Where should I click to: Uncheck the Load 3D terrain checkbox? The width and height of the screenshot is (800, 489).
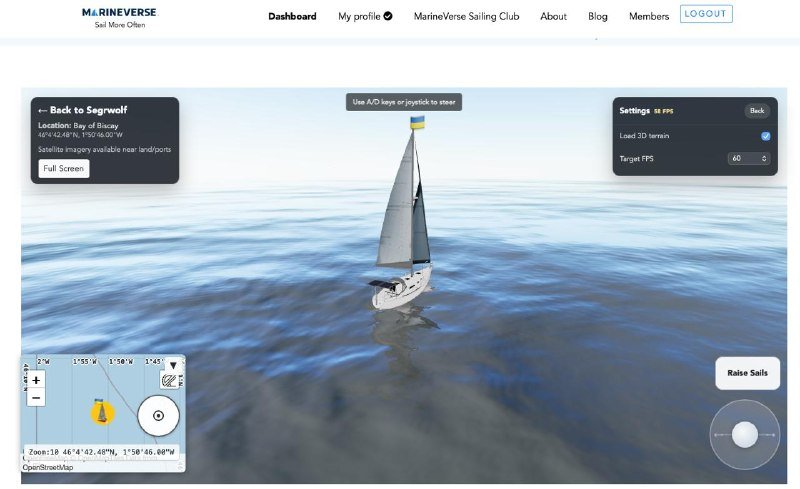click(765, 136)
